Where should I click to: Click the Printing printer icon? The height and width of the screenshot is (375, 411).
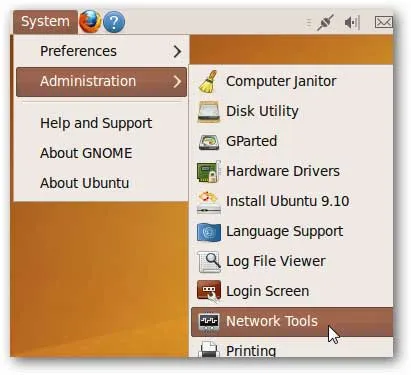coord(209,349)
